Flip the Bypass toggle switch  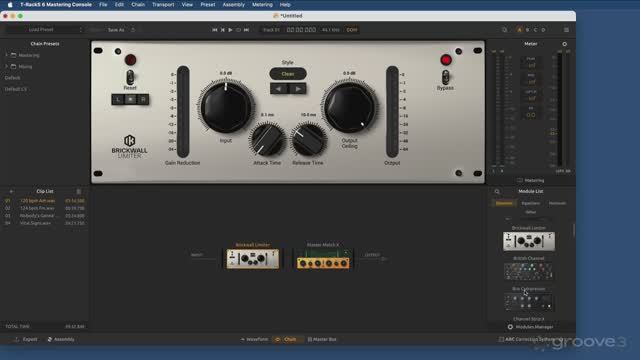pos(445,77)
